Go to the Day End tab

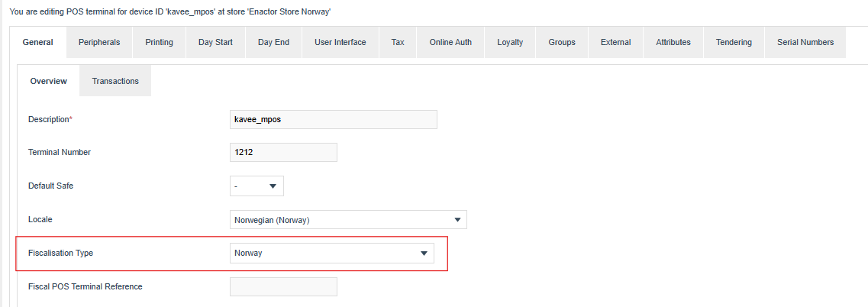[x=273, y=42]
